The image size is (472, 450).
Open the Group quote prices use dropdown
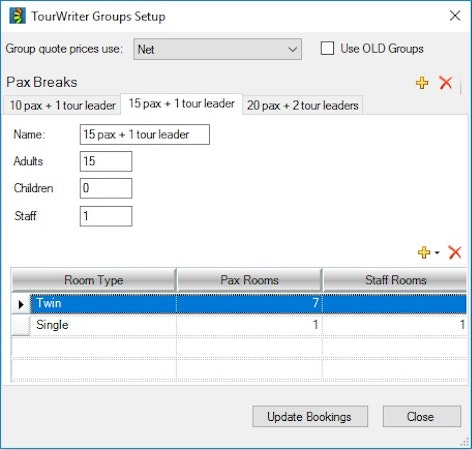218,49
